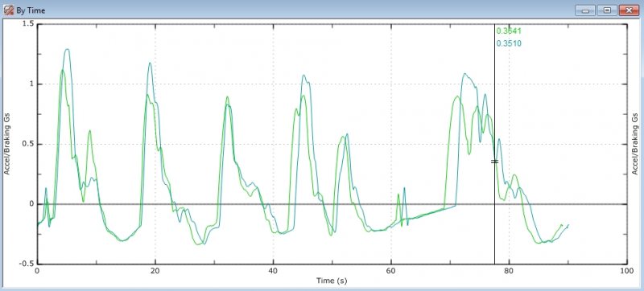Click the blue cursor value 0.3510
The height and width of the screenshot is (291, 644).
509,43
